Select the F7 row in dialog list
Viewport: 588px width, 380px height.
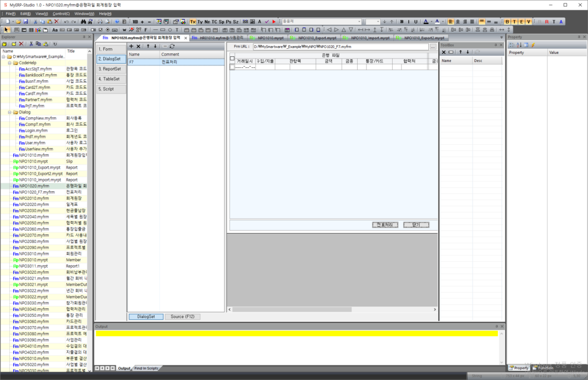pyautogui.click(x=176, y=62)
